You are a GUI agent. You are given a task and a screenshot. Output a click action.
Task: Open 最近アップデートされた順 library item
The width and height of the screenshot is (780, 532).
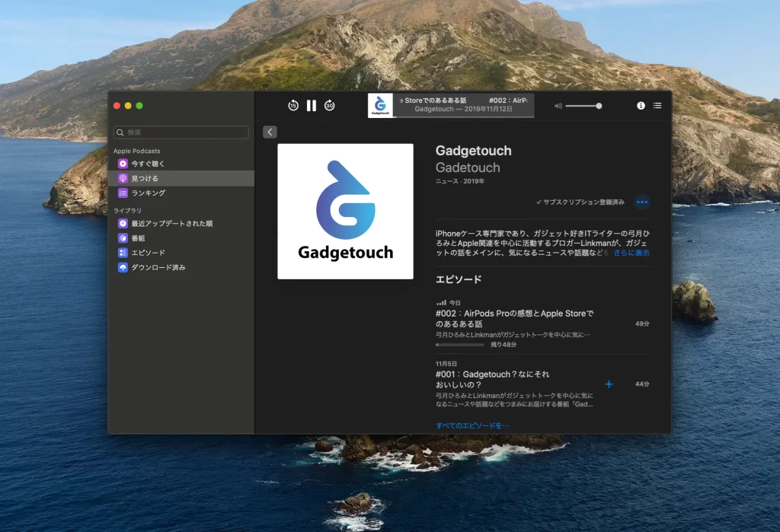171,224
